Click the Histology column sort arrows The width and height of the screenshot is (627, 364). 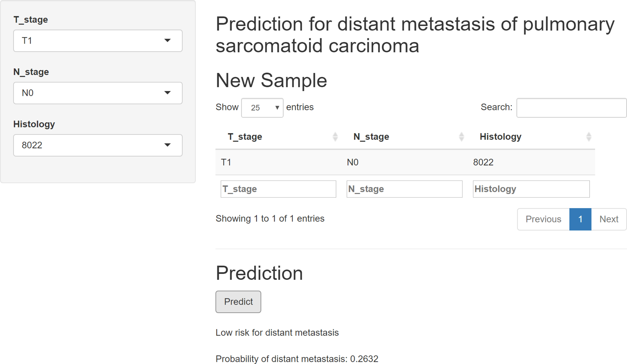(x=589, y=137)
